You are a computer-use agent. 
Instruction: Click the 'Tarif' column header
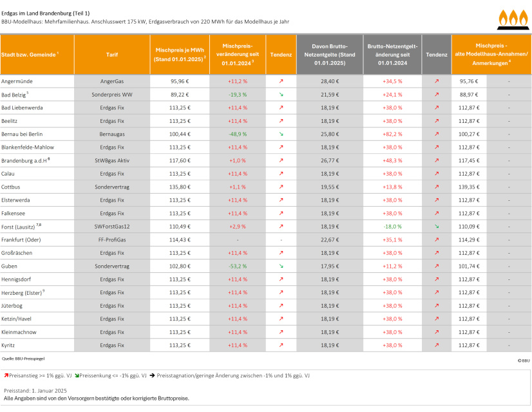pyautogui.click(x=112, y=55)
